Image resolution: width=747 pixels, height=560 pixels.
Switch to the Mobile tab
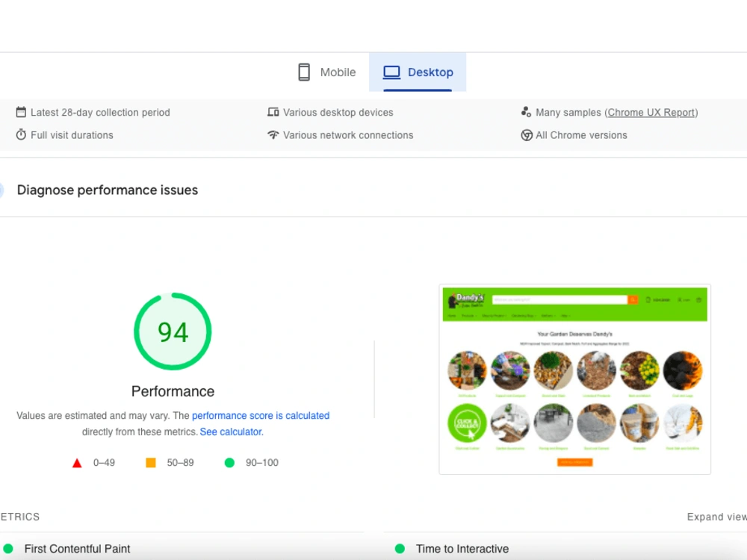pyautogui.click(x=327, y=72)
